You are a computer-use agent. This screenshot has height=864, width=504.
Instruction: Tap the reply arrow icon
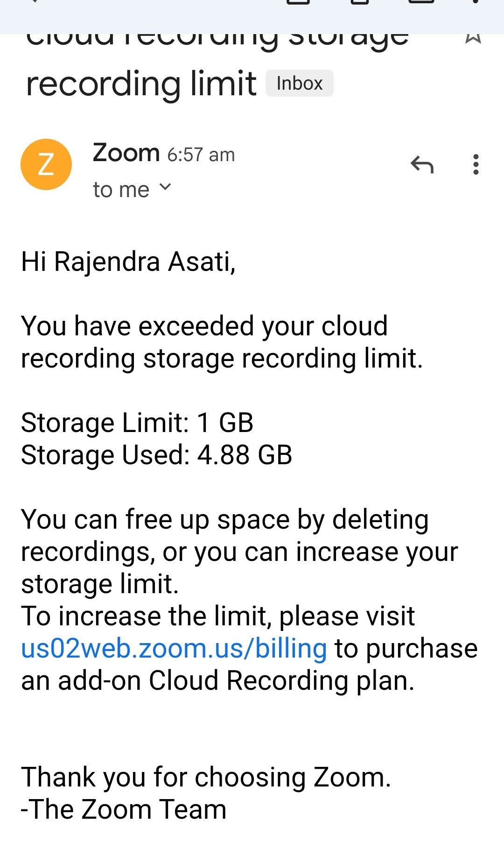pyautogui.click(x=422, y=164)
